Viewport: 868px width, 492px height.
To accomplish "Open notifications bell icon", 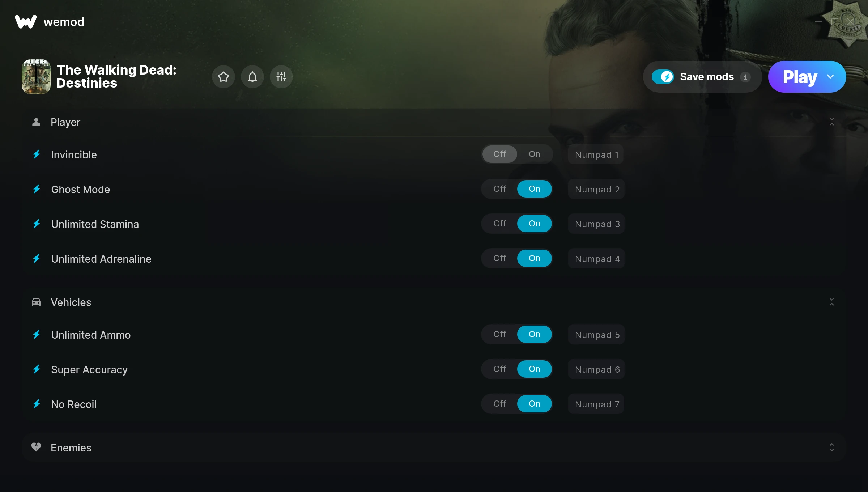I will point(252,77).
